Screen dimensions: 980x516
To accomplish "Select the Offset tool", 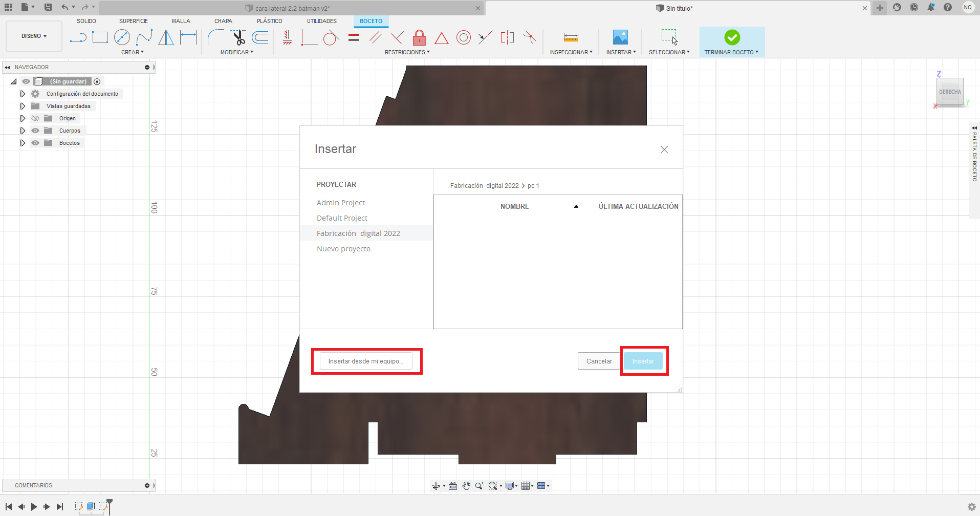I will pos(260,37).
